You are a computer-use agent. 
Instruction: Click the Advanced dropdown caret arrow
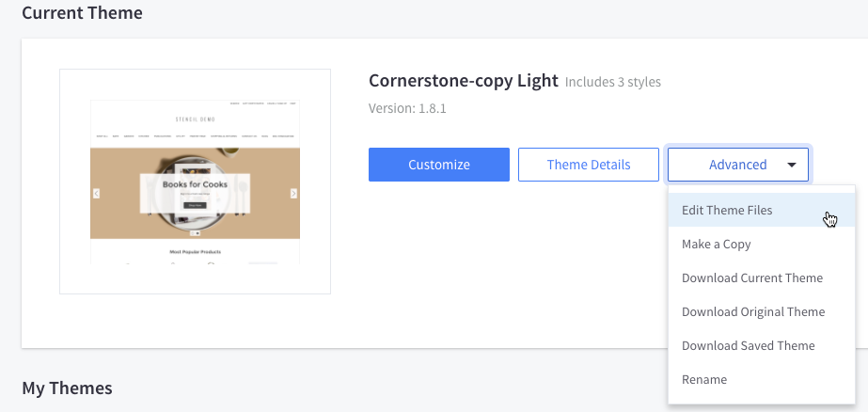pyautogui.click(x=791, y=165)
